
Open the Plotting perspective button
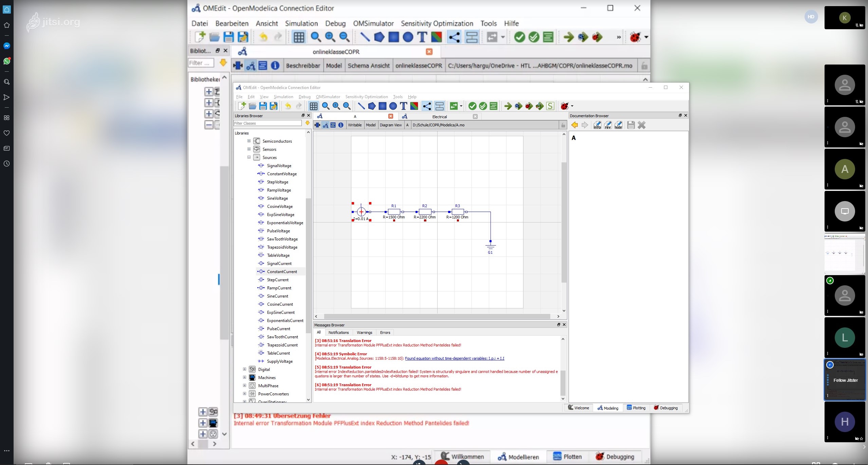click(636, 408)
